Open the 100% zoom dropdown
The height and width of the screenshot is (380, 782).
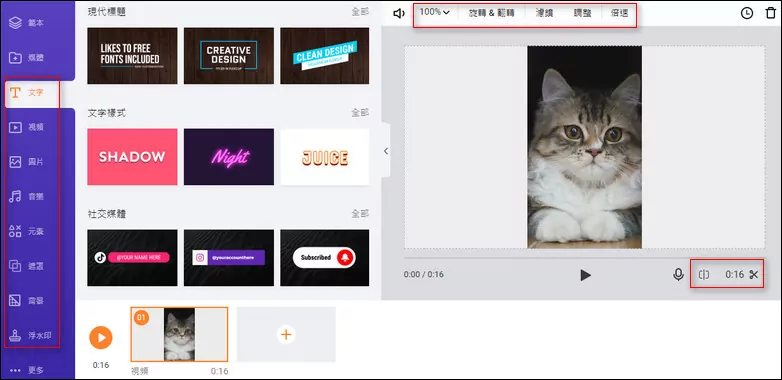434,12
